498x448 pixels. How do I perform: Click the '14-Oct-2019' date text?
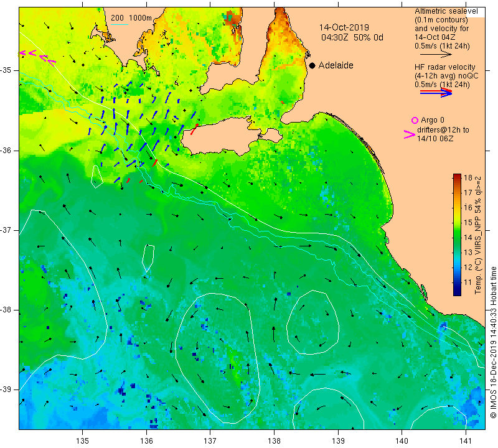[x=344, y=27]
